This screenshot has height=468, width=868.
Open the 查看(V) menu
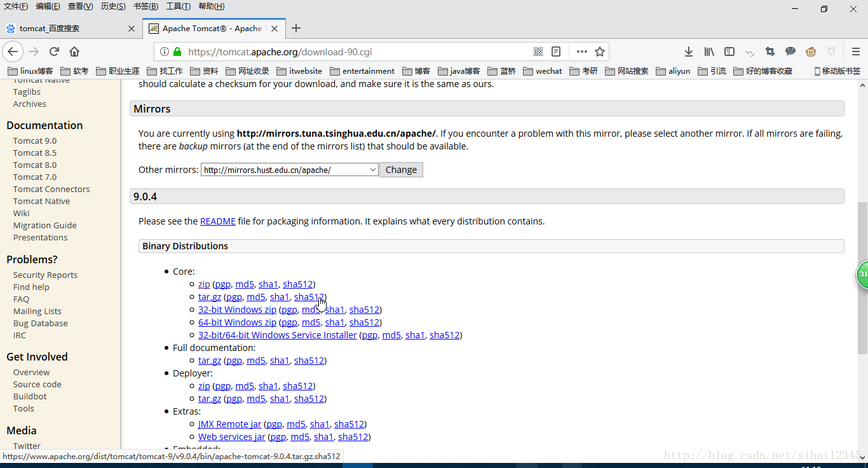pyautogui.click(x=80, y=6)
